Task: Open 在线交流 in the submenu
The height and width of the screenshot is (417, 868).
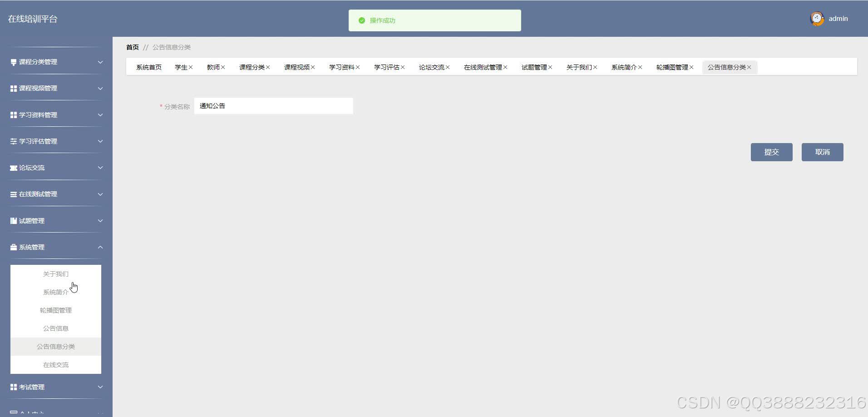Action: (x=56, y=365)
